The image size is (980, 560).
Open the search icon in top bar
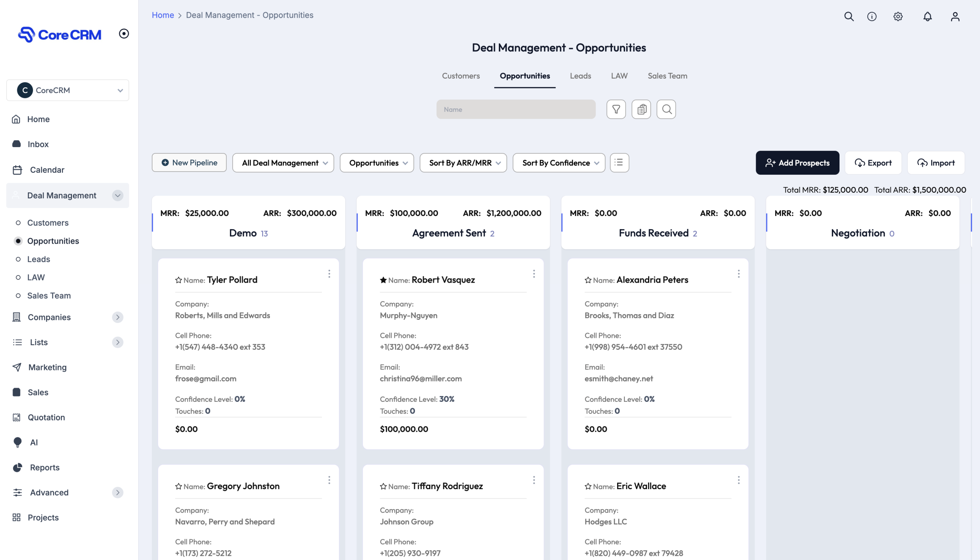click(x=849, y=16)
